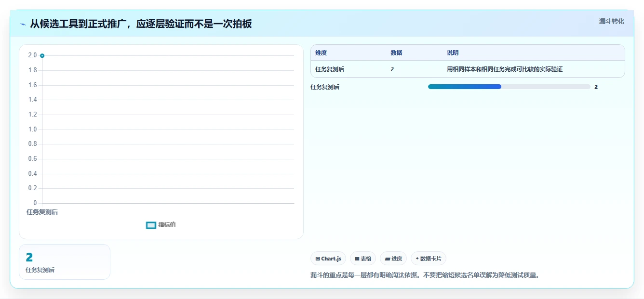The image size is (644, 299).
Task: Click the 进度 tag
Action: 393,259
